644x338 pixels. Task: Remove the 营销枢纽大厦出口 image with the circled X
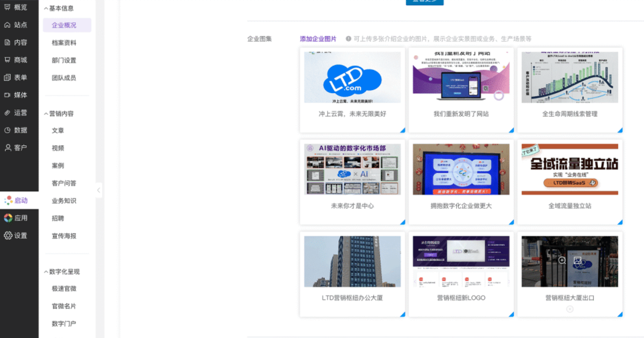570,309
